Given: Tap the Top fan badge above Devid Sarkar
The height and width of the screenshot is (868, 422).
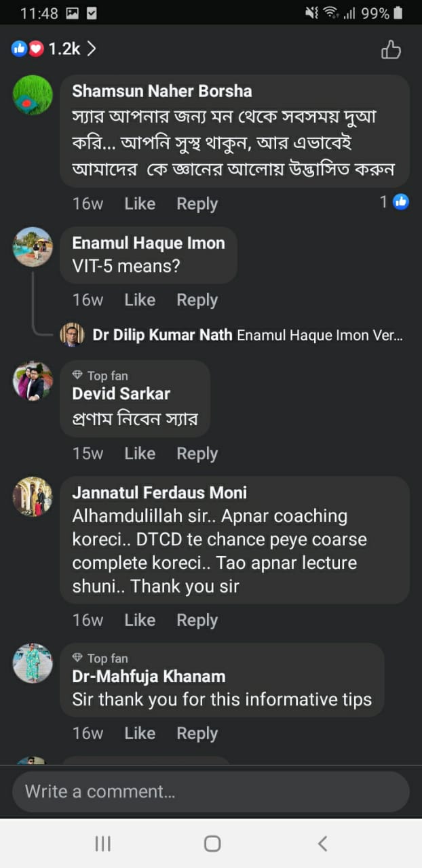Looking at the screenshot, I should tap(100, 376).
